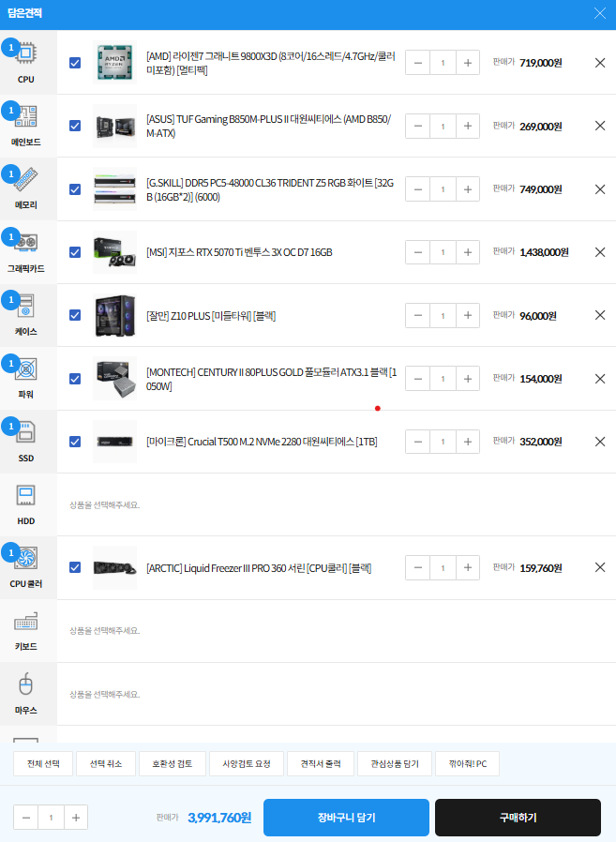Select the 케이스 category icon
The width and height of the screenshot is (616, 842).
click(25, 306)
